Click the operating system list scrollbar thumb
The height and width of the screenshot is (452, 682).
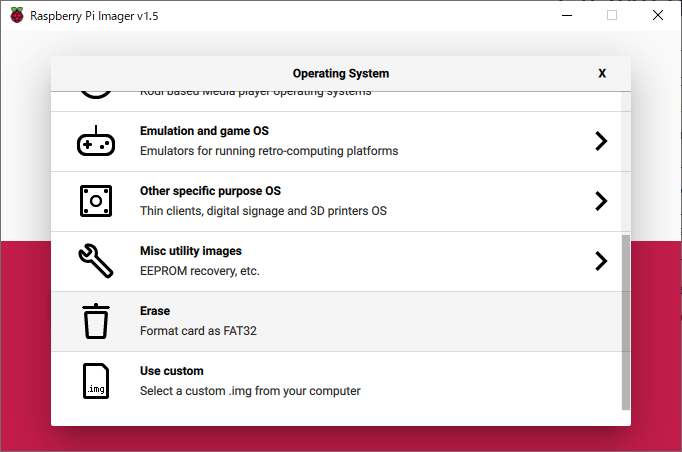tap(625, 322)
